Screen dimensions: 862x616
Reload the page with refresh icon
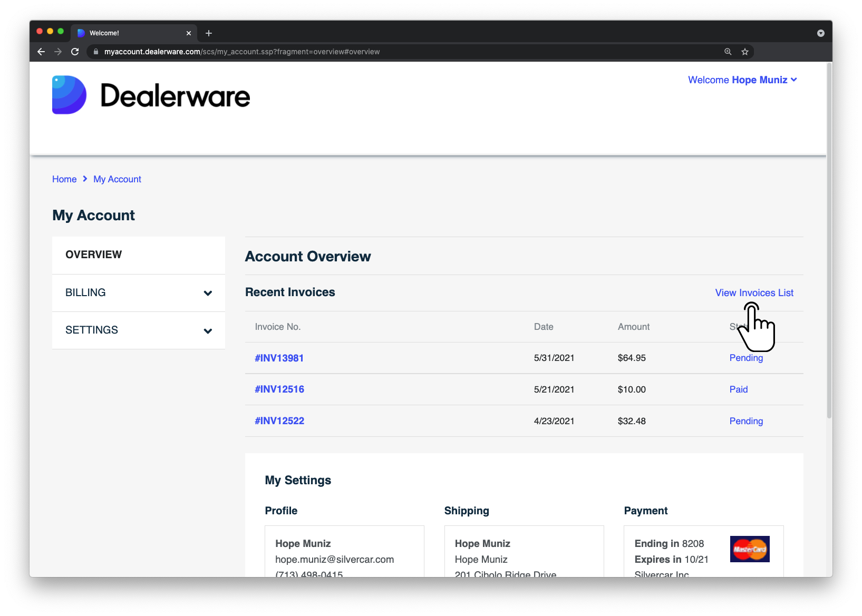(75, 52)
